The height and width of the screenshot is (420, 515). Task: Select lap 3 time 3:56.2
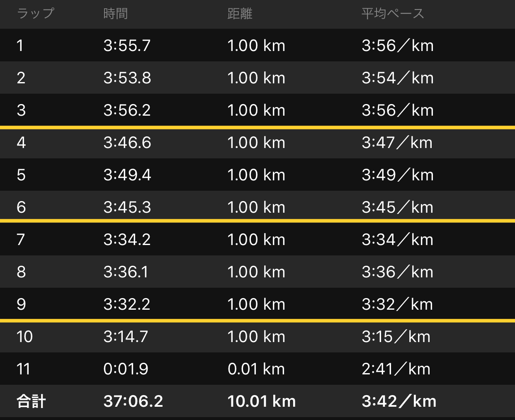127,110
